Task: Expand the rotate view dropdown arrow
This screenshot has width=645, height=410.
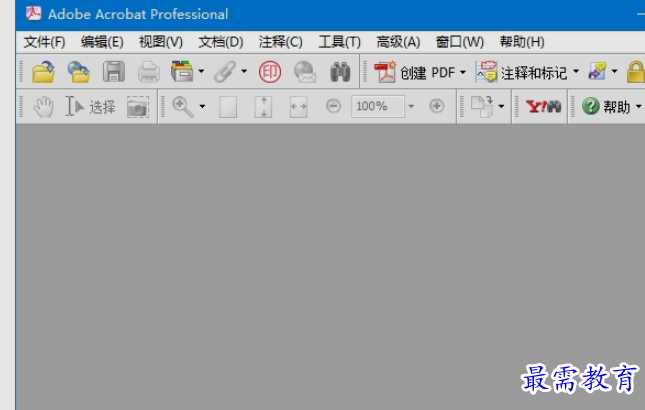Action: point(501,107)
